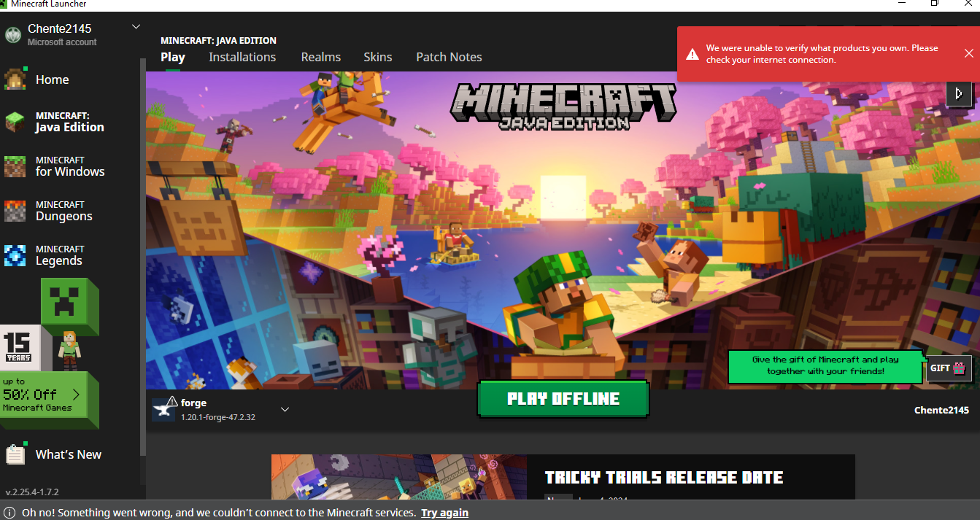Image resolution: width=980 pixels, height=520 pixels.
Task: Open Tricky Trials Release Date news thumbnail
Action: coord(399,478)
